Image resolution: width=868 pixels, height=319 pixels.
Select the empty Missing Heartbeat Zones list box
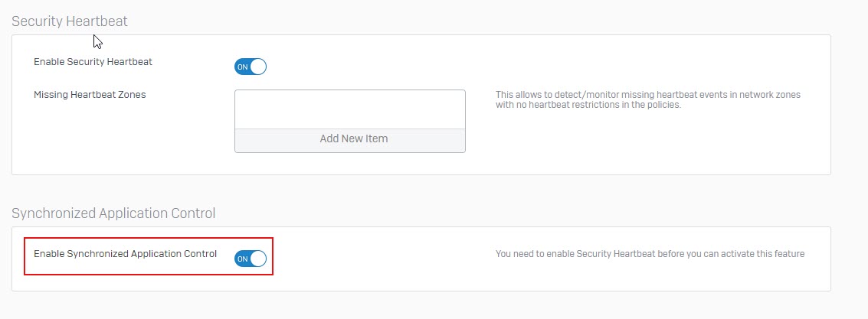point(350,109)
